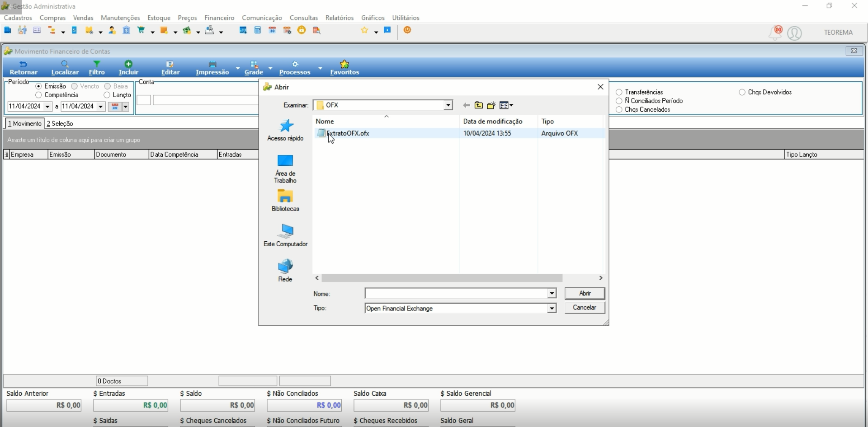
Task: Open the Financeiro menu
Action: pyautogui.click(x=219, y=18)
